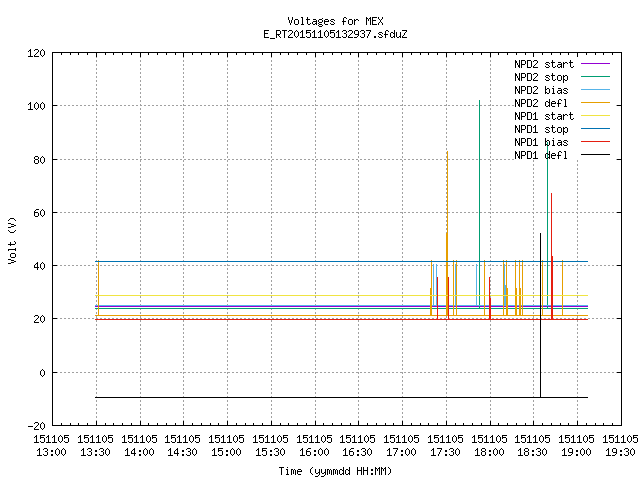Click the 40 y-axis tick label
The height and width of the screenshot is (480, 640).
coord(39,266)
